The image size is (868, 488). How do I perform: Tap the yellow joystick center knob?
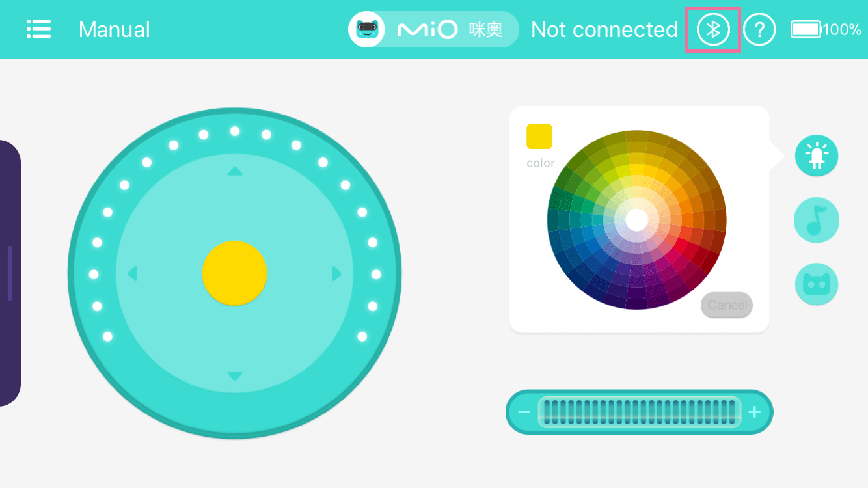pyautogui.click(x=235, y=273)
